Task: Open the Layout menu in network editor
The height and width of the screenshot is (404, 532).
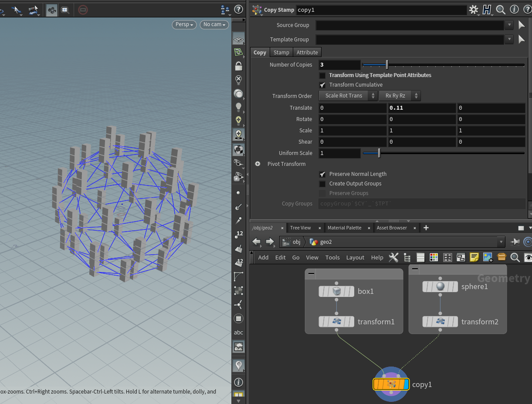Action: (355, 257)
